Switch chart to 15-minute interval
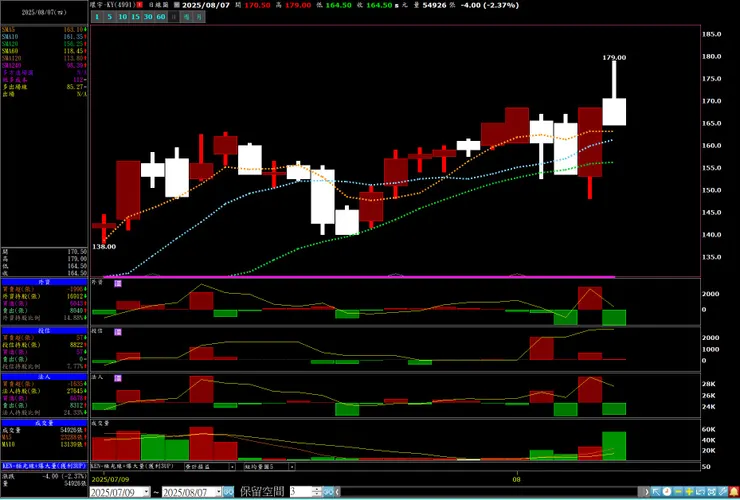Viewport: 740px width, 500px height. point(135,17)
